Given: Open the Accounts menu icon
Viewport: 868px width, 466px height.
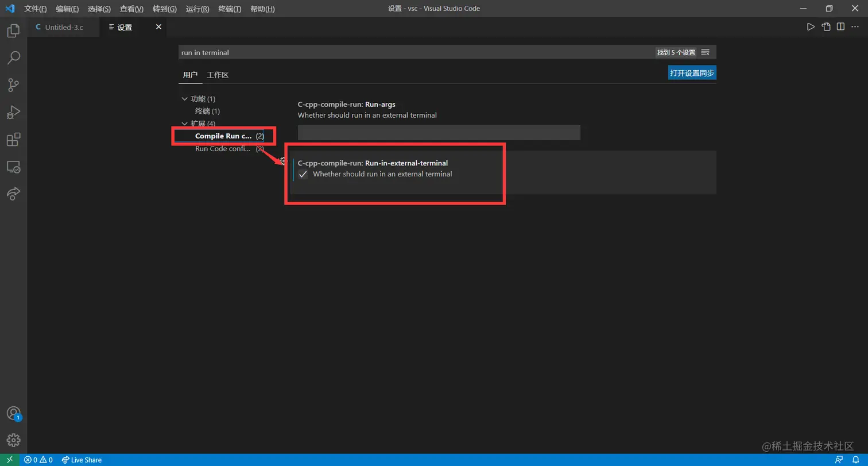Looking at the screenshot, I should pyautogui.click(x=13, y=413).
